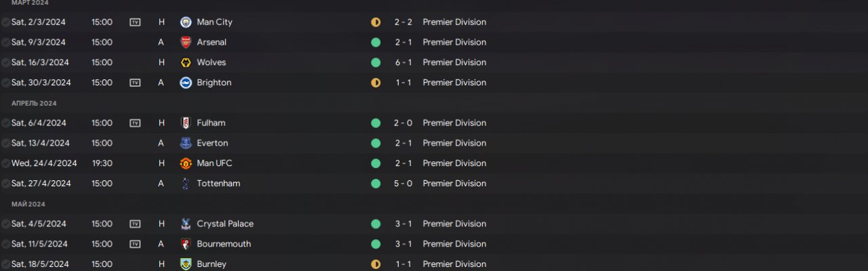Open the 6 - 1 Wolves match result
The image size is (868, 271).
pyautogui.click(x=403, y=63)
